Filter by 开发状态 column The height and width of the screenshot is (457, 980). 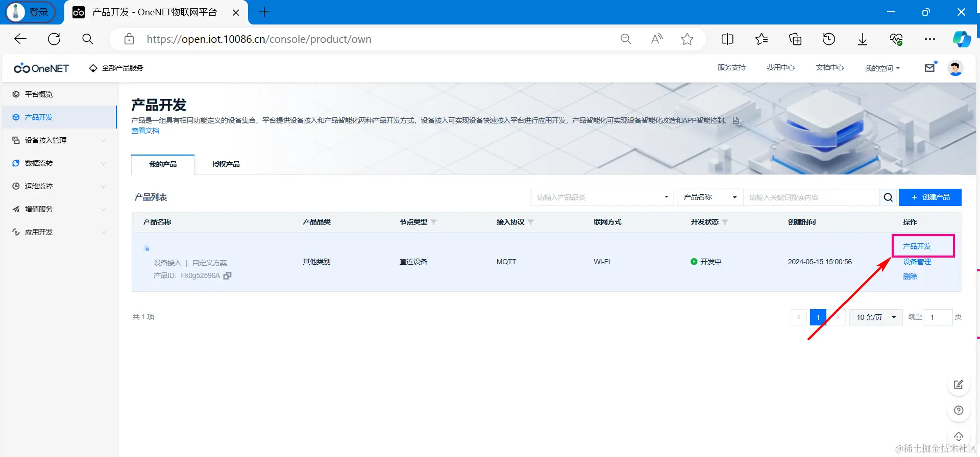(725, 222)
